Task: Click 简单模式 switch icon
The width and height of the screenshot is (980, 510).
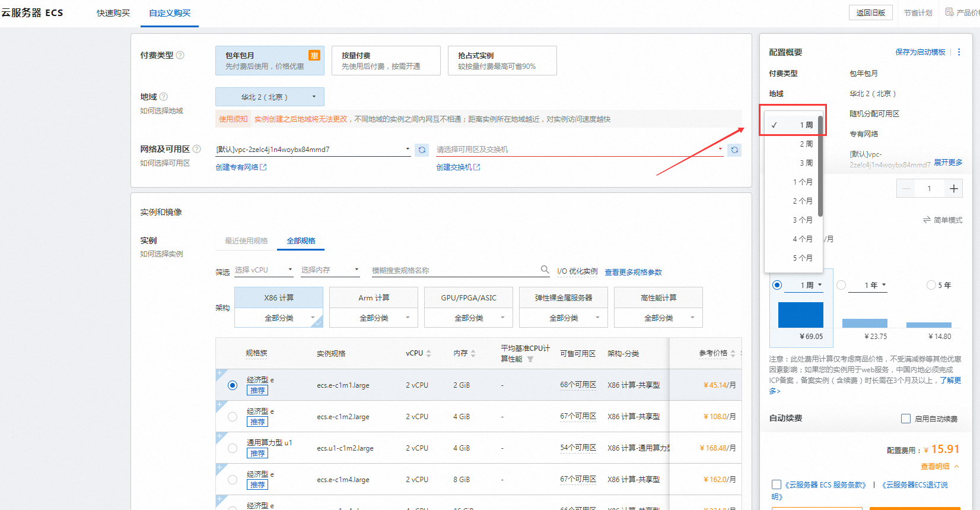Action: (x=927, y=220)
